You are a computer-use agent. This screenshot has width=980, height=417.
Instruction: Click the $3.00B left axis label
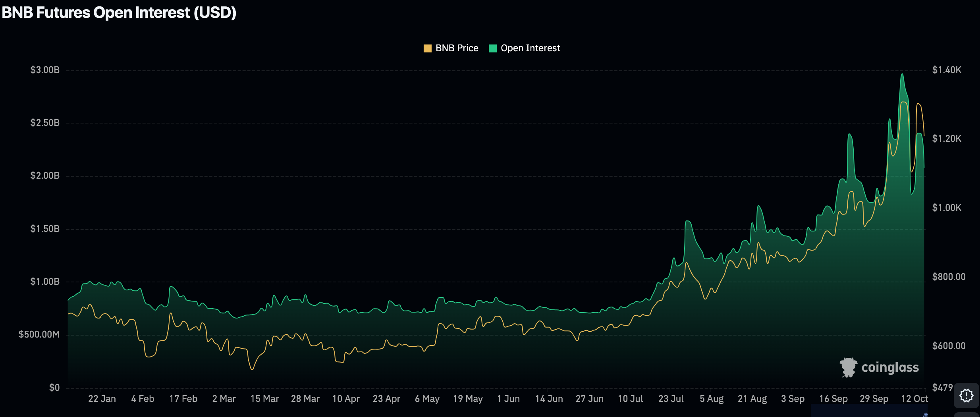pyautogui.click(x=45, y=70)
